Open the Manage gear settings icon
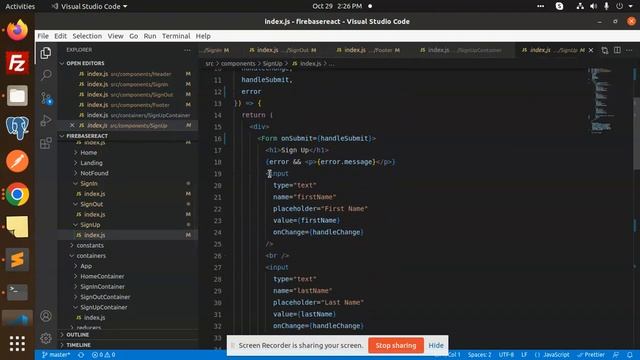 point(46,338)
